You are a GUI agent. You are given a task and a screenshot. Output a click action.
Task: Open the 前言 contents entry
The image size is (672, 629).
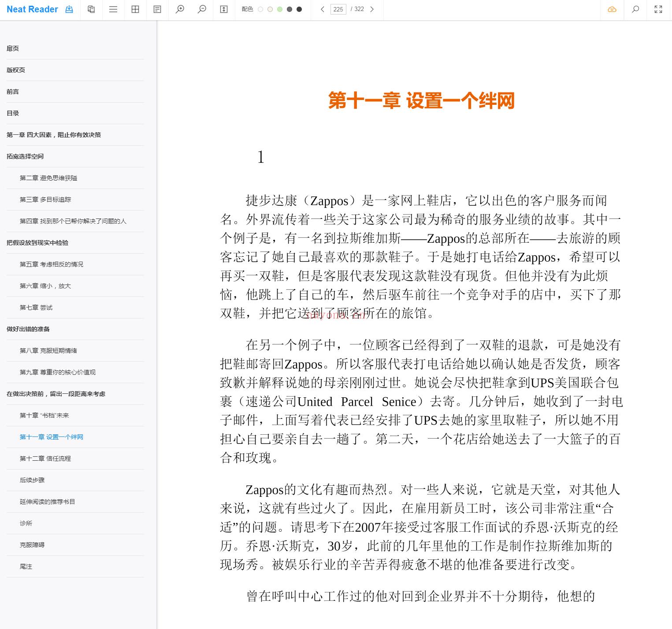coord(13,92)
